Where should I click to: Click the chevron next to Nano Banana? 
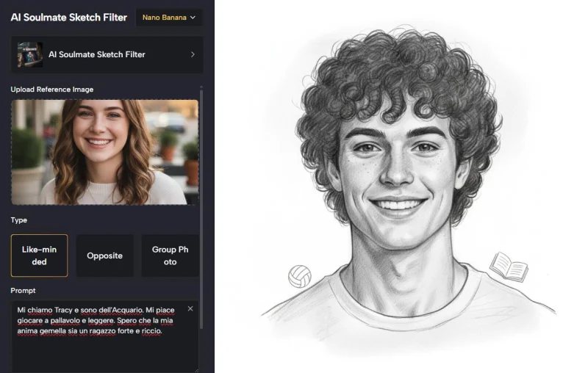click(193, 18)
